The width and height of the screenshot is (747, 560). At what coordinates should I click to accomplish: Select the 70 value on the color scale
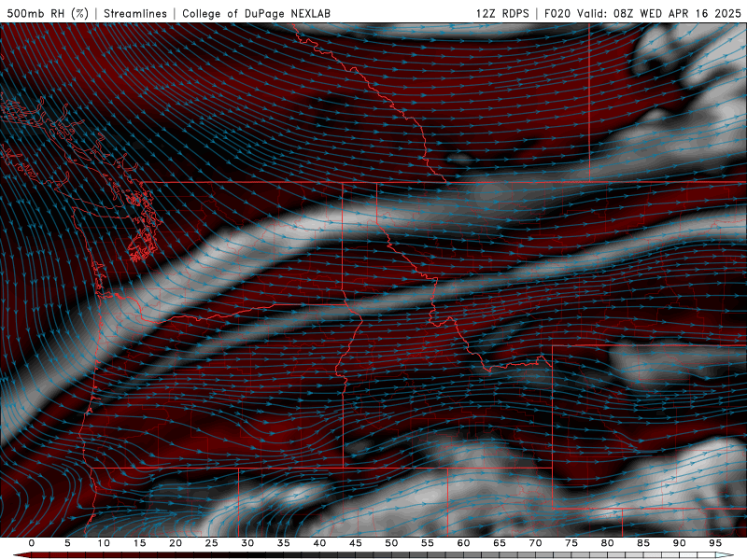pos(535,543)
